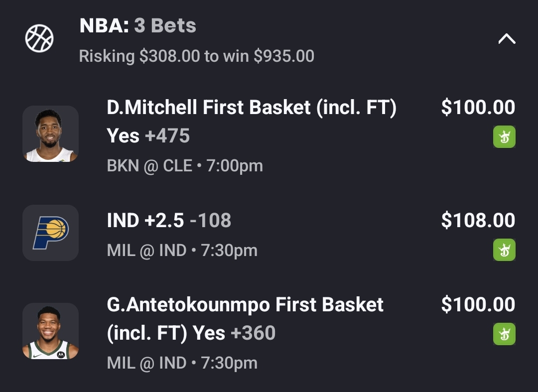
Task: Click the "Risking $308.00 to win $935.00" summary
Action: click(196, 56)
